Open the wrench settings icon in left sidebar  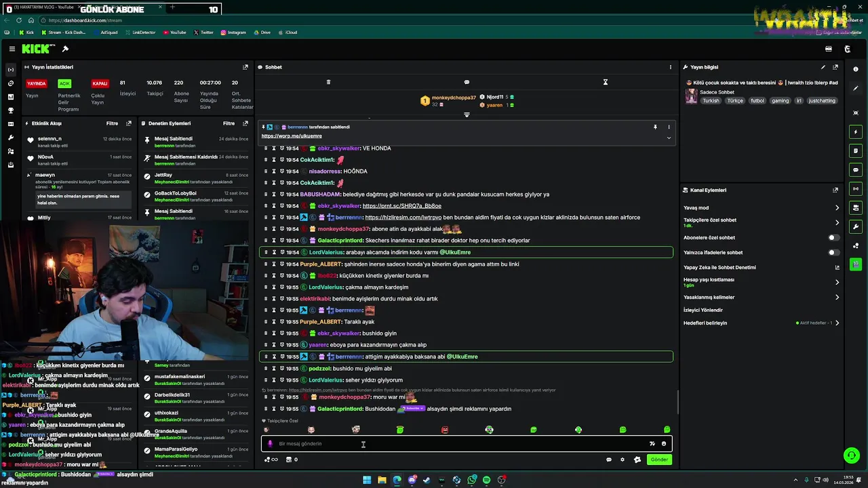(x=10, y=138)
